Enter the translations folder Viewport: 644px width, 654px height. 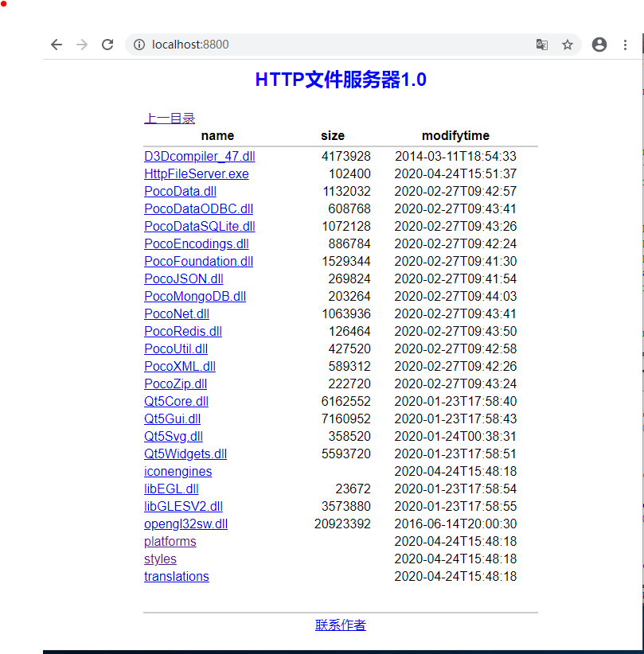(176, 576)
